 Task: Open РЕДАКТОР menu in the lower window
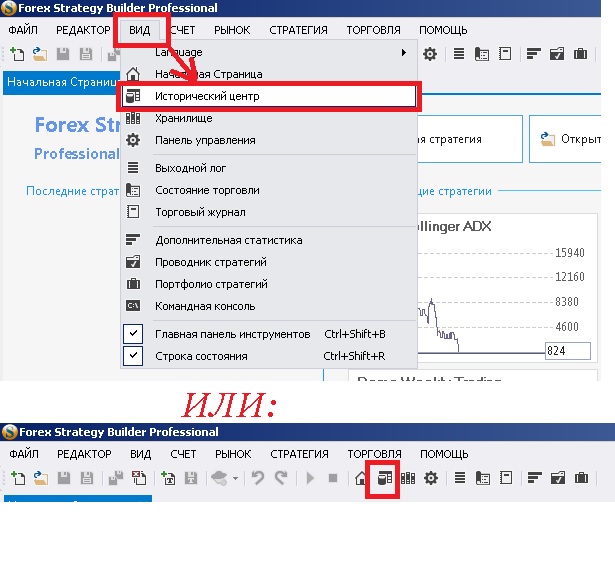click(84, 454)
